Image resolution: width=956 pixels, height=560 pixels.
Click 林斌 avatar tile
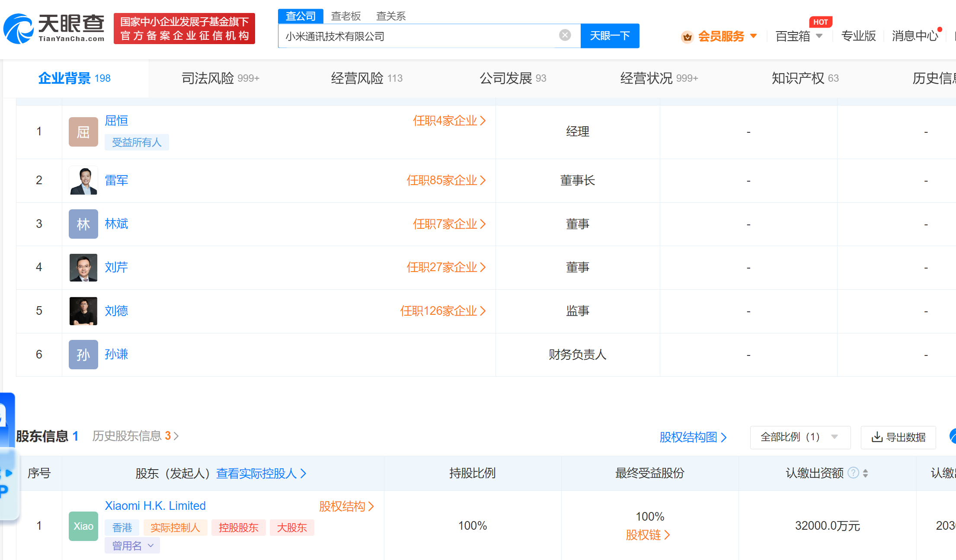coord(83,224)
